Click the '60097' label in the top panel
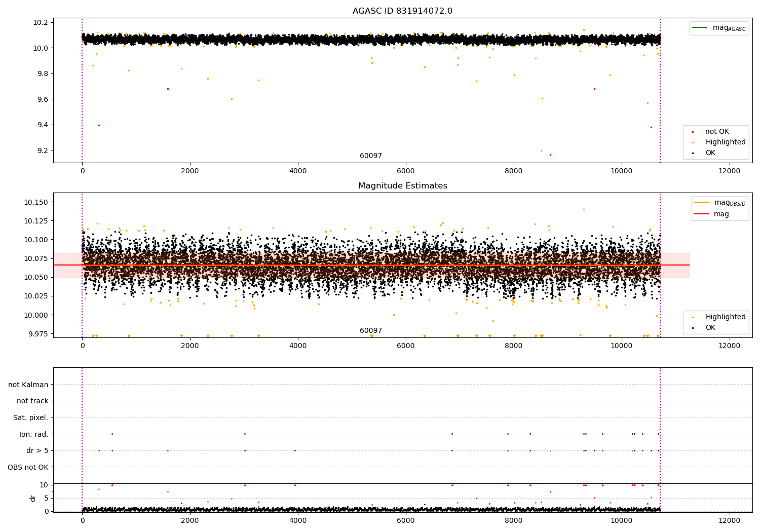The image size is (760, 532). coord(371,156)
